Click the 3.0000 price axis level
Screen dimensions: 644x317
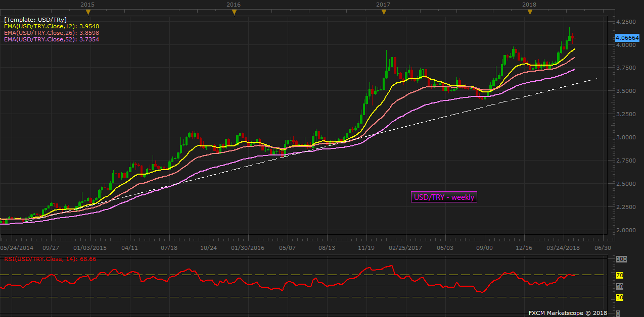625,137
